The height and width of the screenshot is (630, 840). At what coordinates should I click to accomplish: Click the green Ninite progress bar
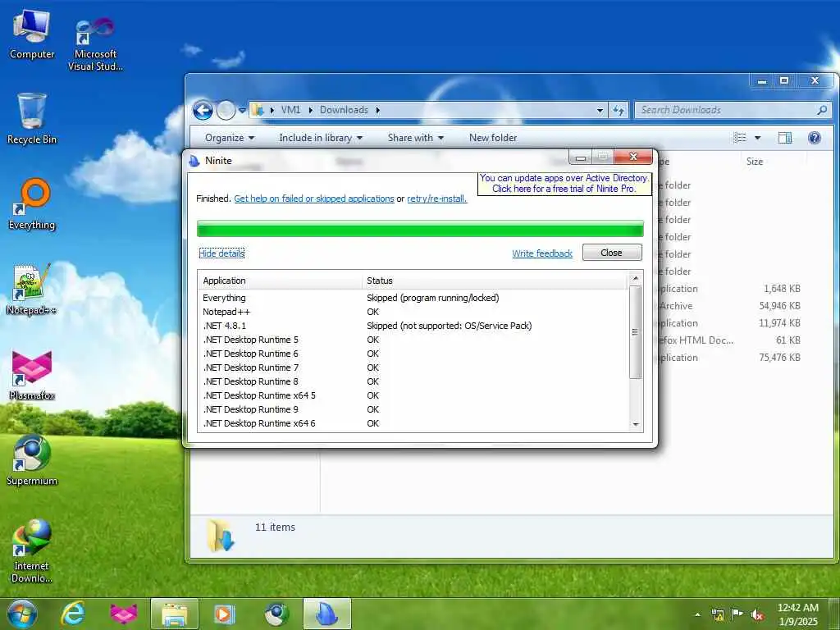(x=420, y=228)
